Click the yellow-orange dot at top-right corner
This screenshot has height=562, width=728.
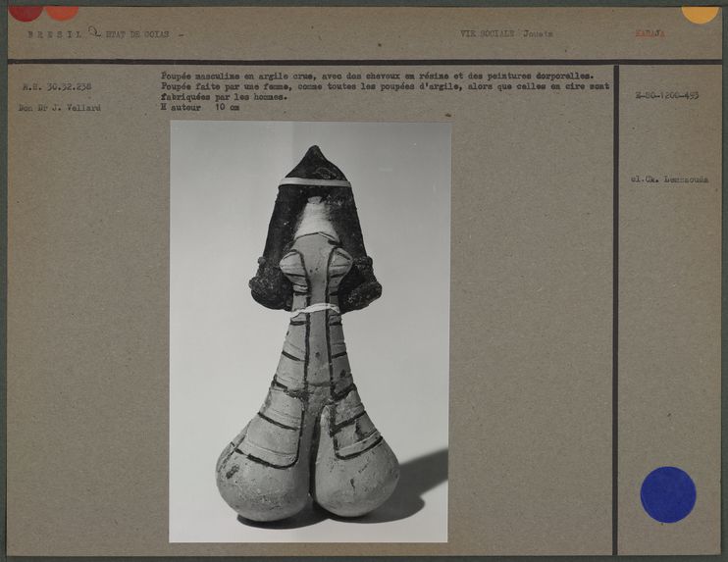click(x=700, y=13)
